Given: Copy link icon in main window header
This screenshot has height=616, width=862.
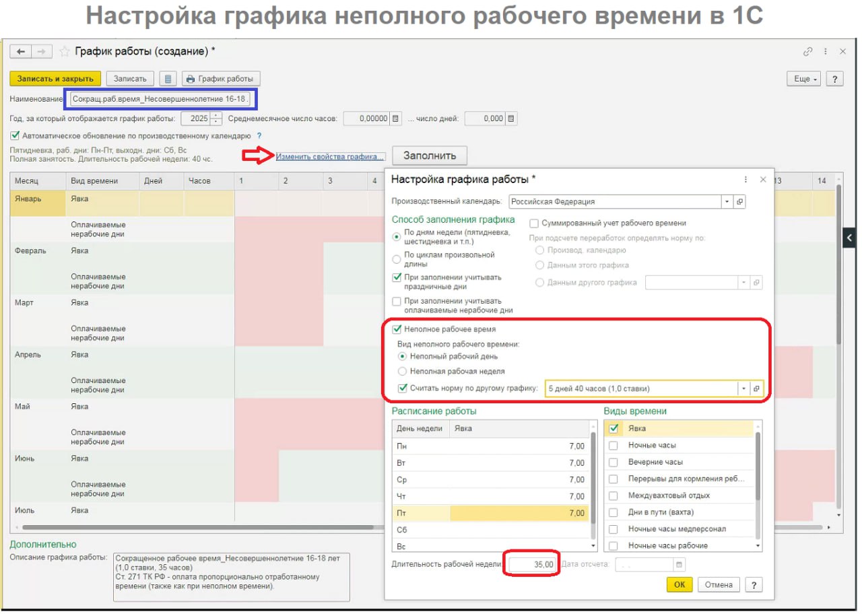Looking at the screenshot, I should (x=808, y=51).
